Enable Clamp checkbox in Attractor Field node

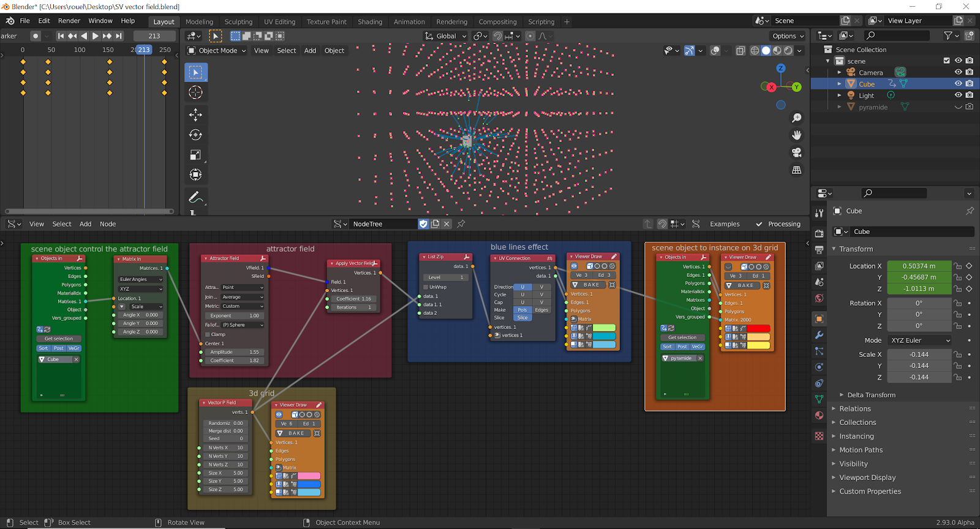(207, 334)
